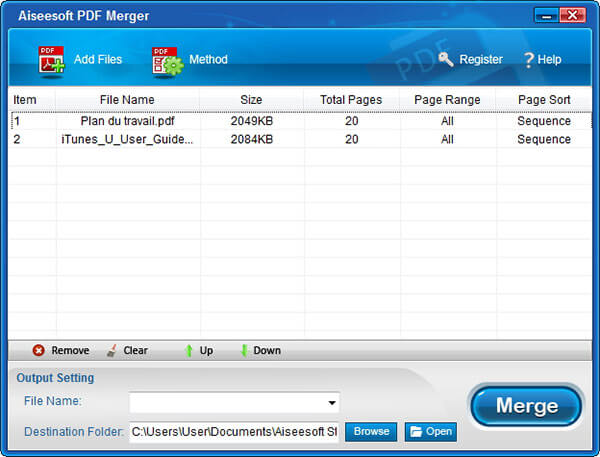
Task: Click the folder icon on Open button
Action: tap(416, 432)
